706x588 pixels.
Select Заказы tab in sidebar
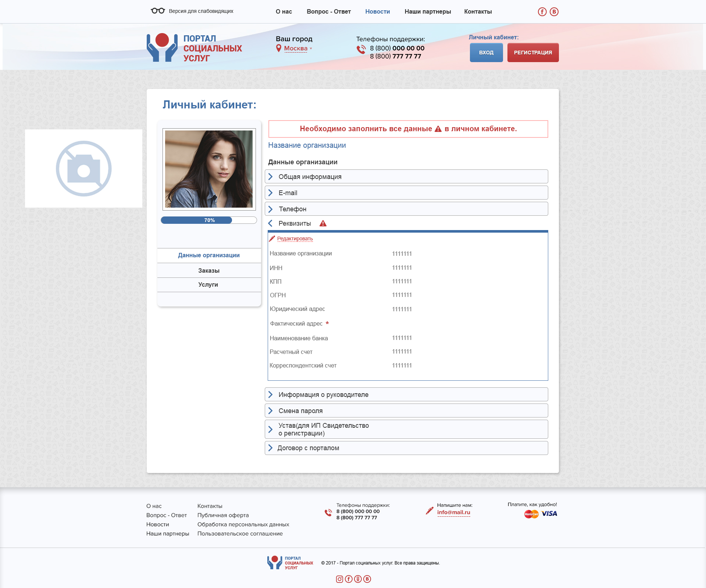(x=209, y=270)
